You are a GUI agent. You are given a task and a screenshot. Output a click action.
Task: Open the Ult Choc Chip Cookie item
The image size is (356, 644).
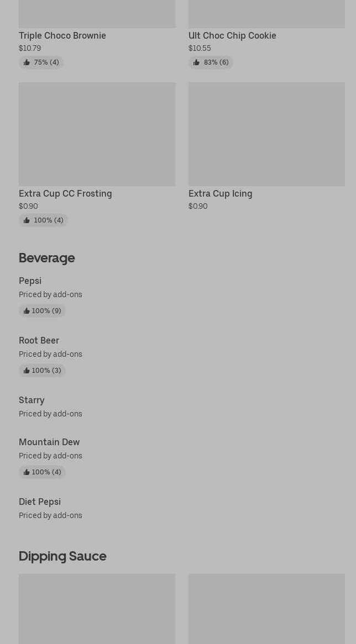coord(232,35)
